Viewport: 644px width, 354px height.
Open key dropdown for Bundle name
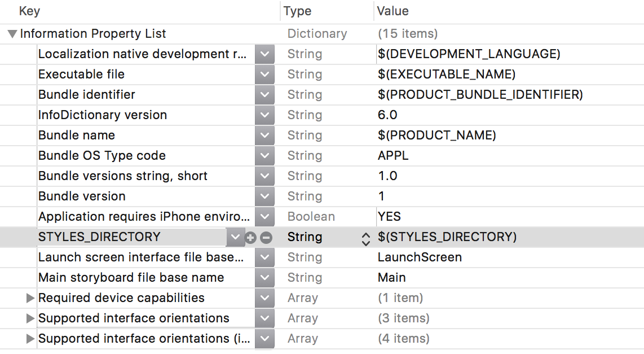(264, 136)
